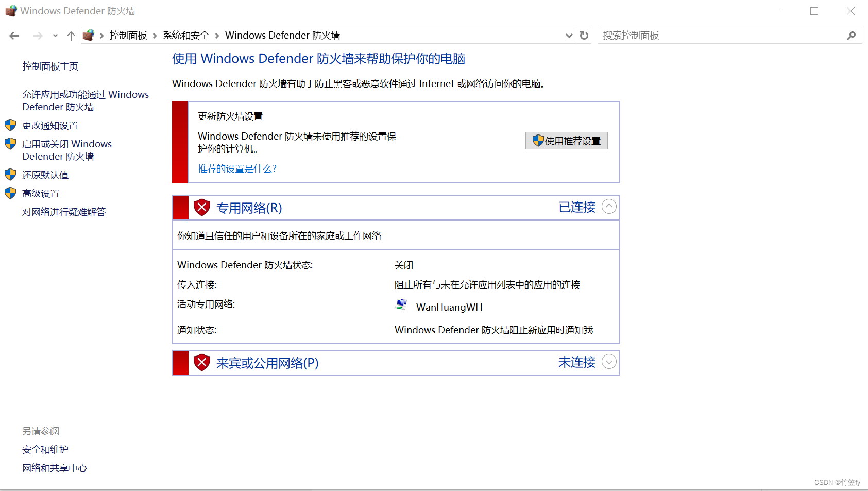868x491 pixels.
Task: Open 安全和维护 link
Action: 45,450
